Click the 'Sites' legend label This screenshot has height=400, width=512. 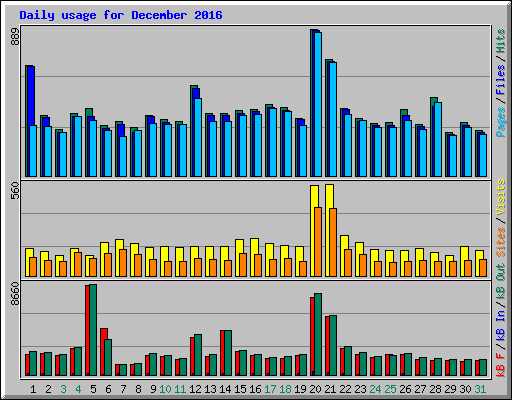point(500,242)
